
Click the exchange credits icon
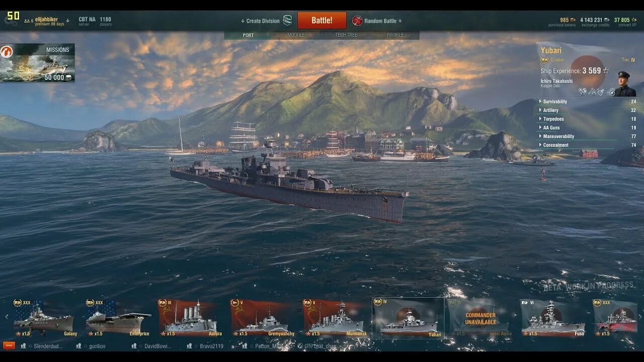coord(606,20)
